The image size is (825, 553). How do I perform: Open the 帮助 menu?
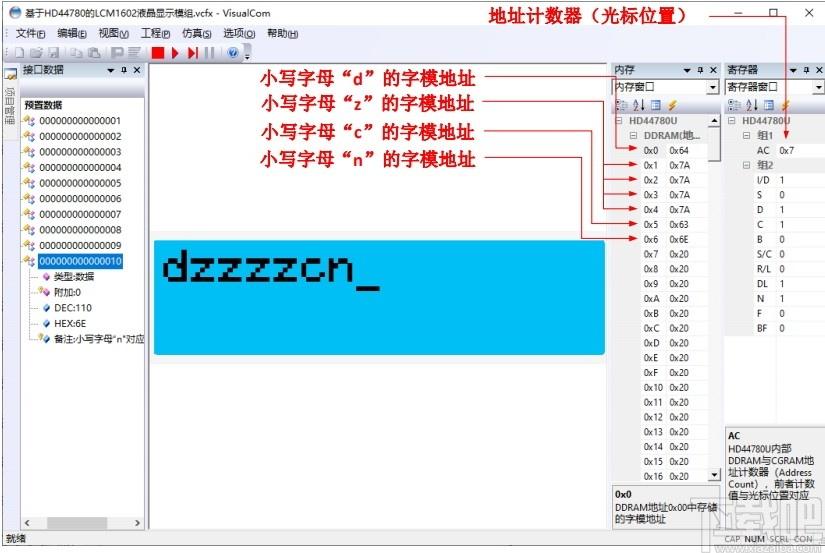[x=282, y=34]
